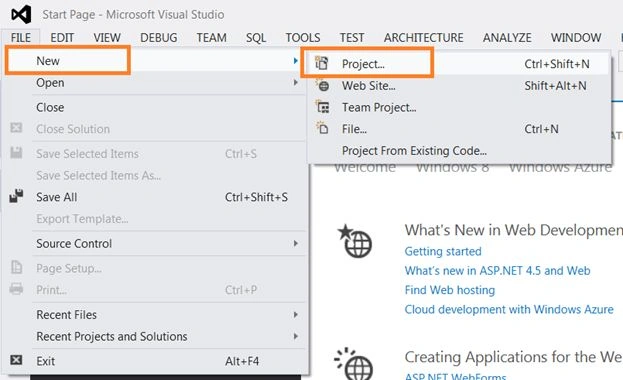Click the Save All icon
Image resolution: width=623 pixels, height=380 pixels.
point(16,196)
